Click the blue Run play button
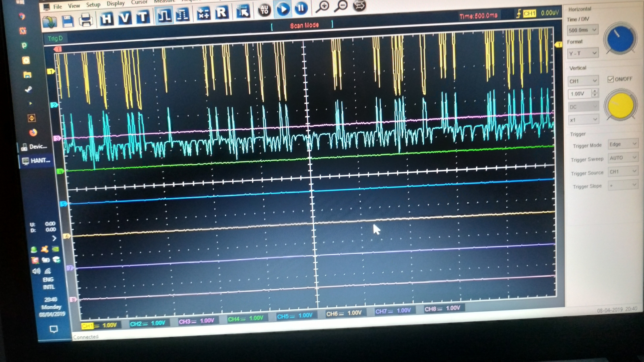This screenshot has width=644, height=362. [283, 9]
